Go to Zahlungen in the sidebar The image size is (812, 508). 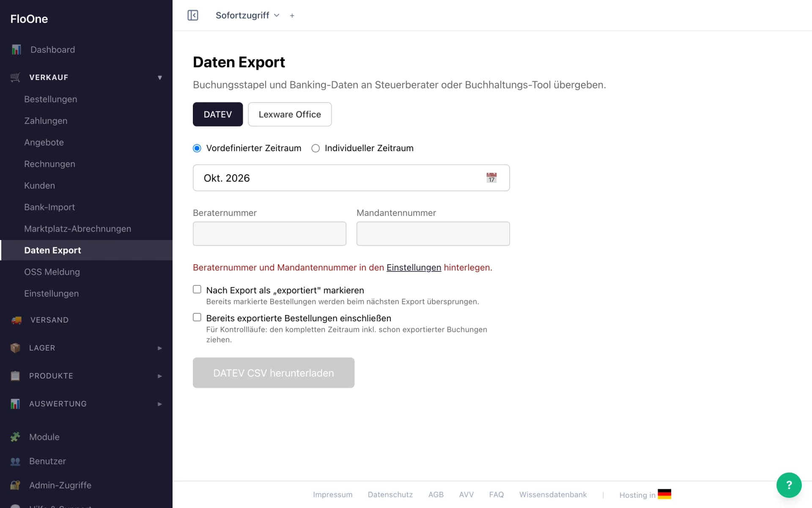tap(46, 121)
